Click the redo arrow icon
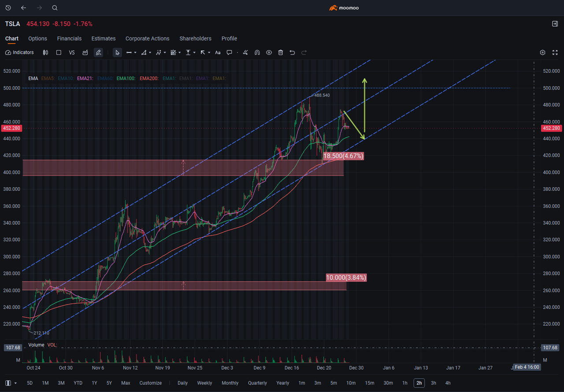Image resolution: width=564 pixels, height=392 pixels. click(x=304, y=52)
